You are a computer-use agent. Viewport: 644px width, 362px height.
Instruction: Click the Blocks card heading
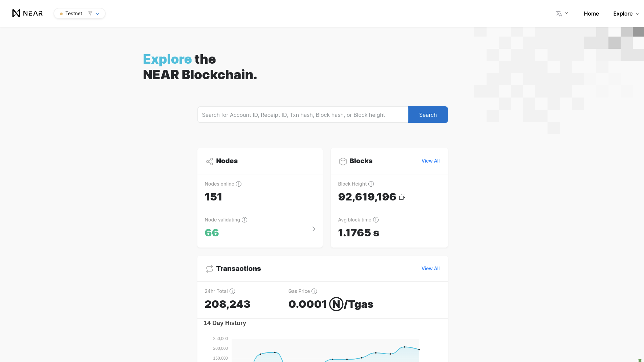point(361,161)
